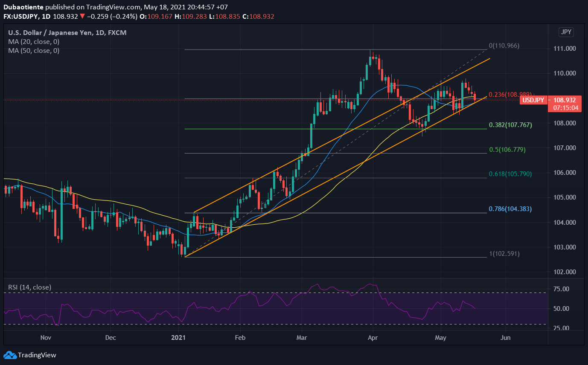Click the 0.618(105.790) Fibonacci level label

pos(510,174)
